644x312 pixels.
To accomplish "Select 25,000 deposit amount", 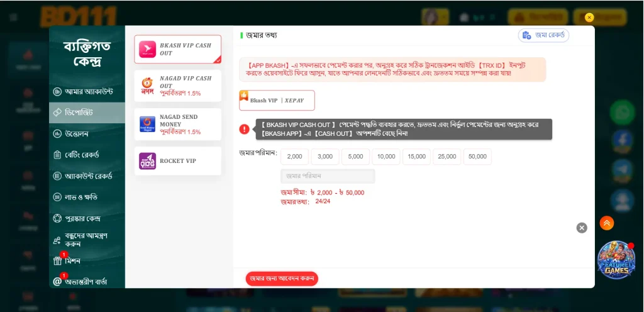I will (x=447, y=157).
